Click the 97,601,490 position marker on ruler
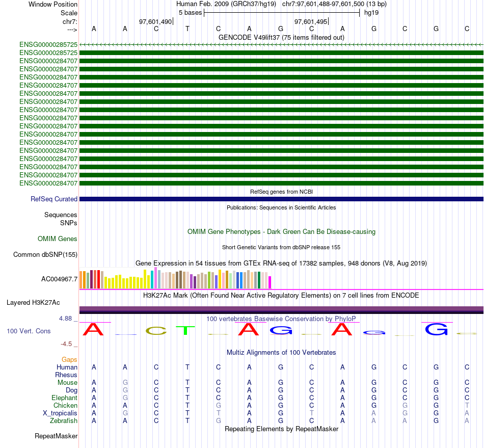The width and height of the screenshot is (484, 448). [x=155, y=21]
